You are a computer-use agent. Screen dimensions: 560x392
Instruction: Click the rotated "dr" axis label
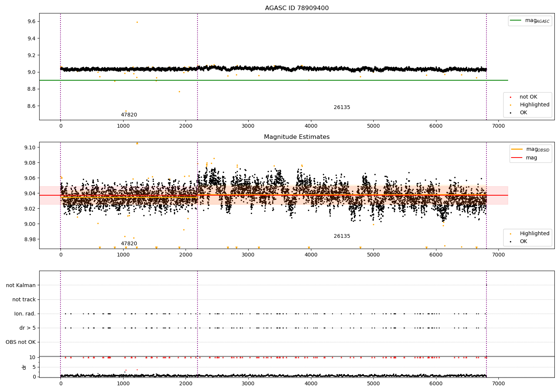(24, 367)
